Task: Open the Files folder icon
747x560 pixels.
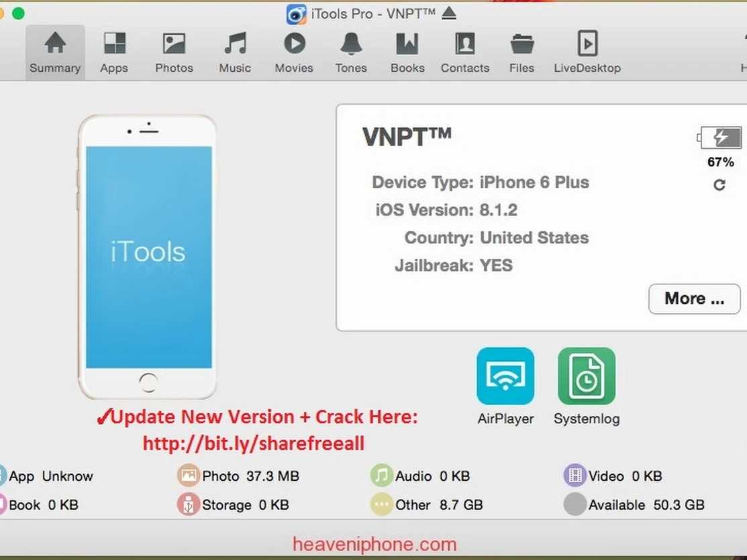Action: [x=521, y=44]
